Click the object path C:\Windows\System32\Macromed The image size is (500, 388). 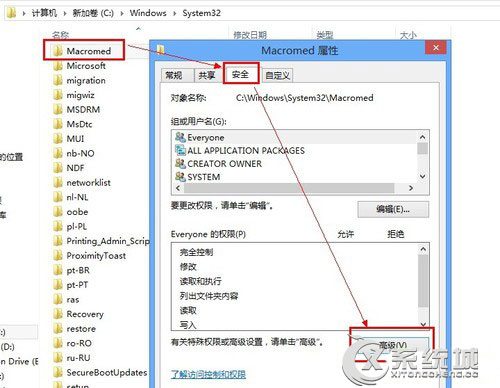305,98
